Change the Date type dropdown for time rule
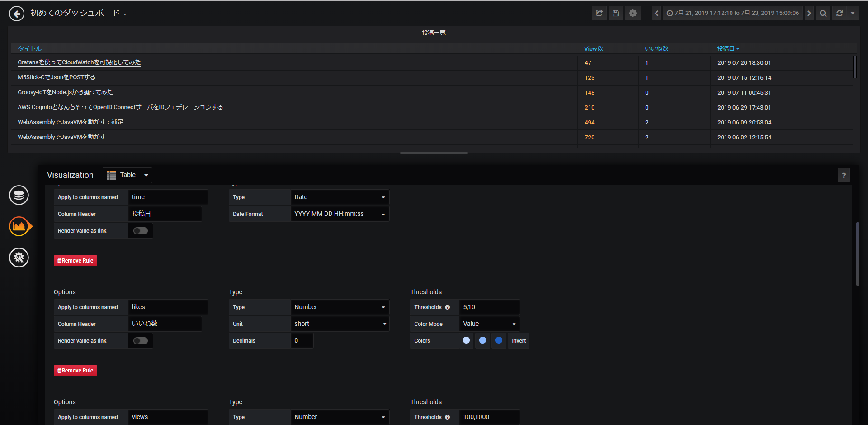This screenshot has width=868, height=425. pos(340,197)
